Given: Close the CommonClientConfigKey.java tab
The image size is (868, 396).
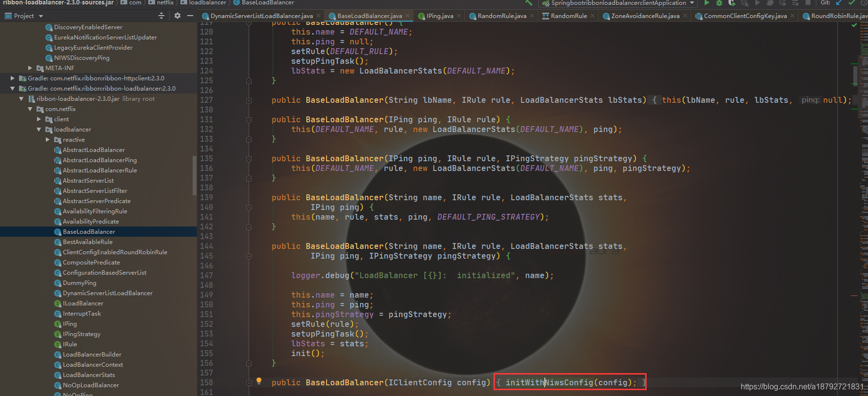Looking at the screenshot, I should [792, 16].
